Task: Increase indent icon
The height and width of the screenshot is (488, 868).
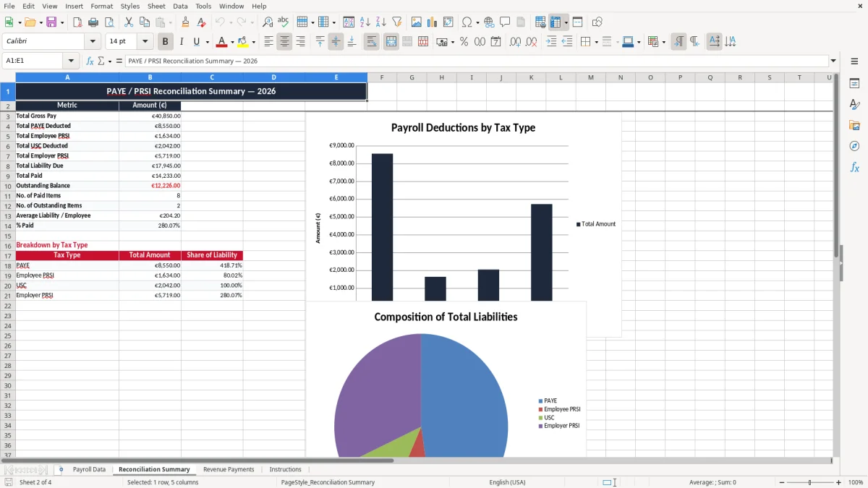Action: (551, 42)
